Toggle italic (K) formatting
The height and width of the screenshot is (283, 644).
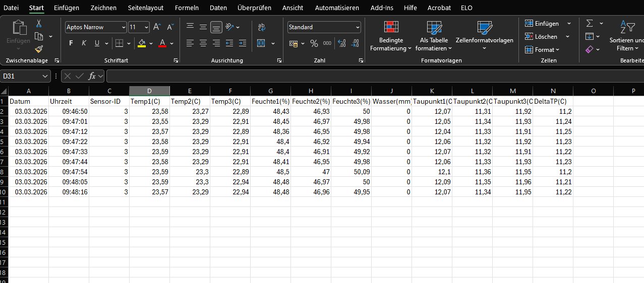point(84,43)
